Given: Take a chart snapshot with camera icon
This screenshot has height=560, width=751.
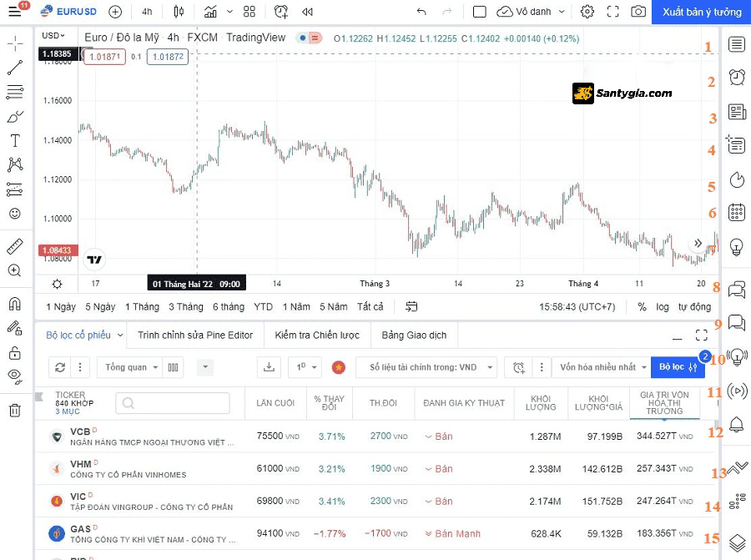Looking at the screenshot, I should pos(638,12).
